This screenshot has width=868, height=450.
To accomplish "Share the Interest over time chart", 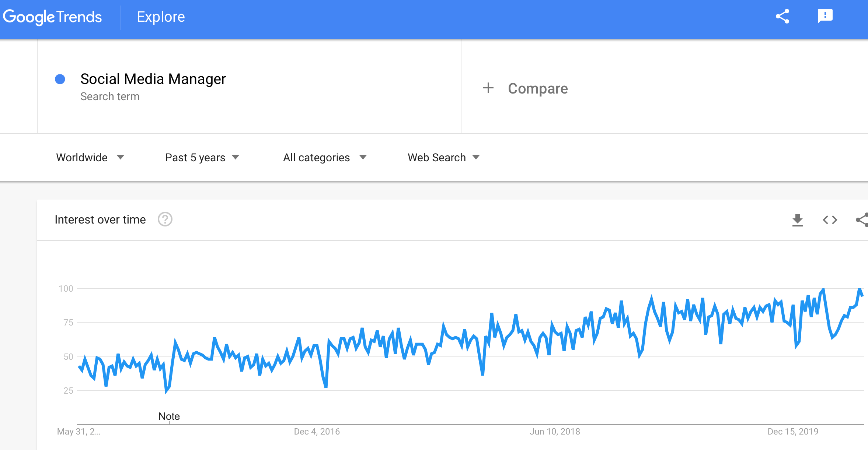I will (x=862, y=220).
